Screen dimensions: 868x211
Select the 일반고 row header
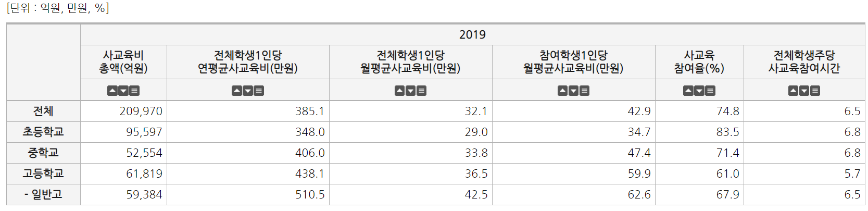pyautogui.click(x=43, y=194)
